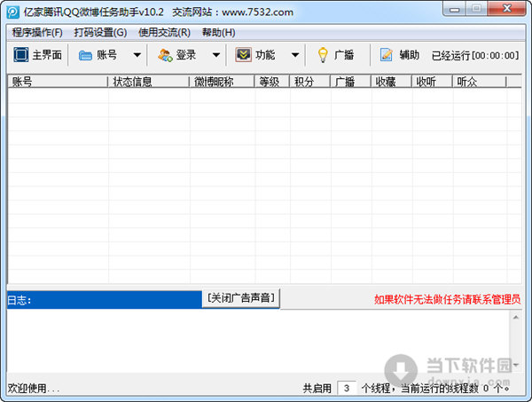This screenshot has height=402, width=532.
Task: Sort by the 收藏 column header
Action: pyautogui.click(x=392, y=82)
